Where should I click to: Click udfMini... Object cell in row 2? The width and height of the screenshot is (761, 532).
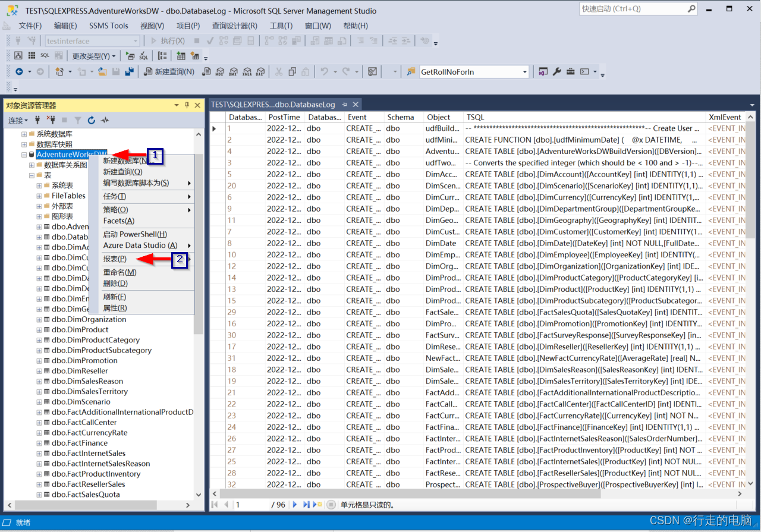443,140
